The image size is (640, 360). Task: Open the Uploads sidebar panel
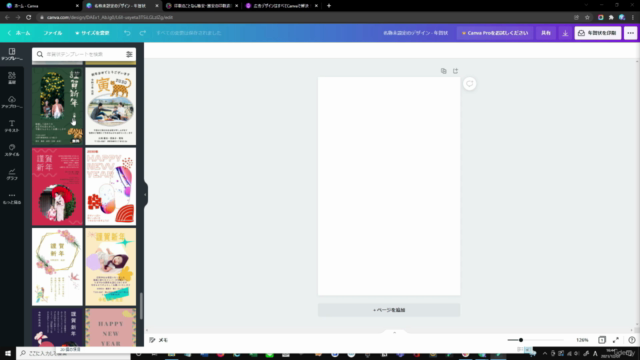coord(12,102)
